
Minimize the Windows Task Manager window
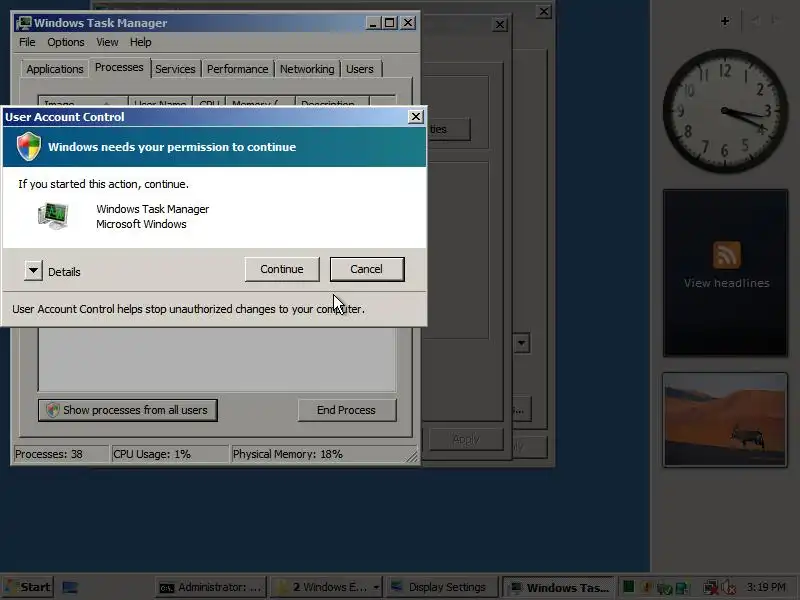coord(373,23)
